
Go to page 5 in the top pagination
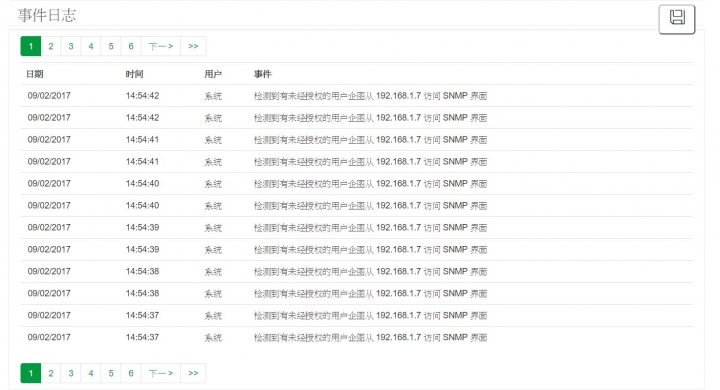(x=111, y=46)
